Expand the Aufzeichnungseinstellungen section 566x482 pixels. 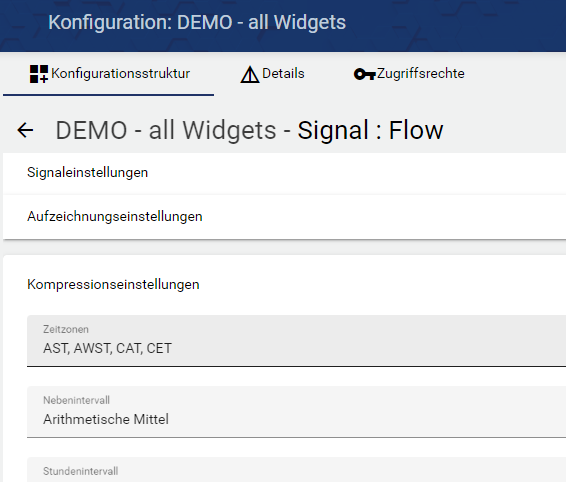click(x=284, y=217)
